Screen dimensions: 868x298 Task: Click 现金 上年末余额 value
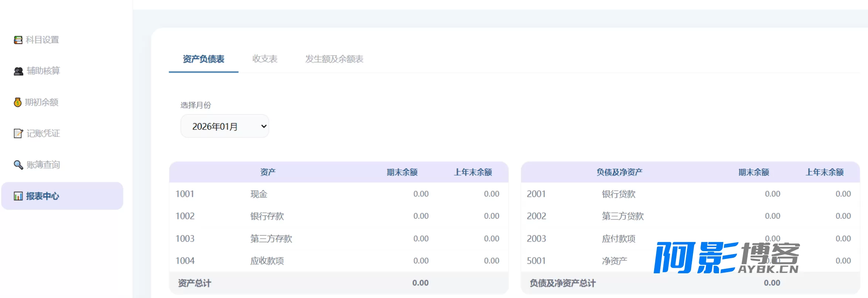click(x=492, y=194)
